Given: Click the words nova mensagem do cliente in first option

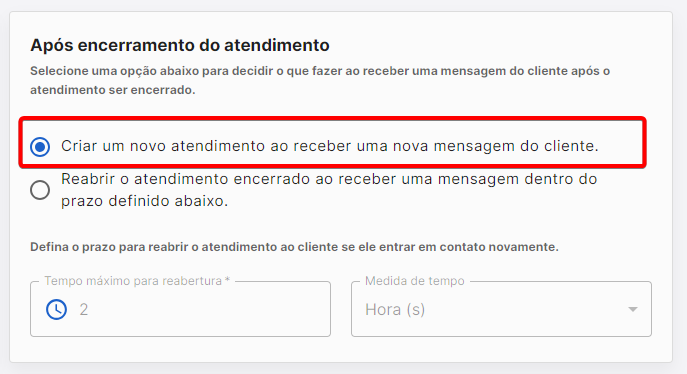Looking at the screenshot, I should click(495, 146).
